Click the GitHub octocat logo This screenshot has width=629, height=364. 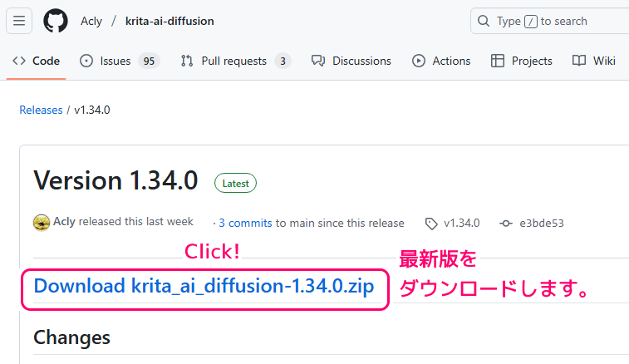(x=56, y=21)
